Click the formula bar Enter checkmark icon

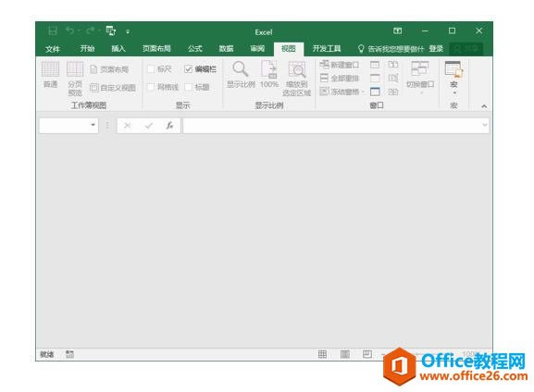click(148, 126)
